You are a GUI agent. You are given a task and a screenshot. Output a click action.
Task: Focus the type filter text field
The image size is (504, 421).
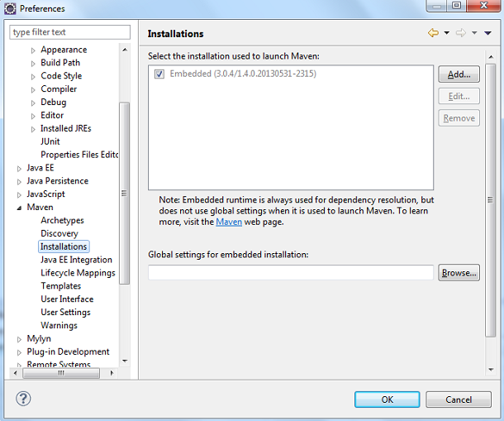click(69, 32)
